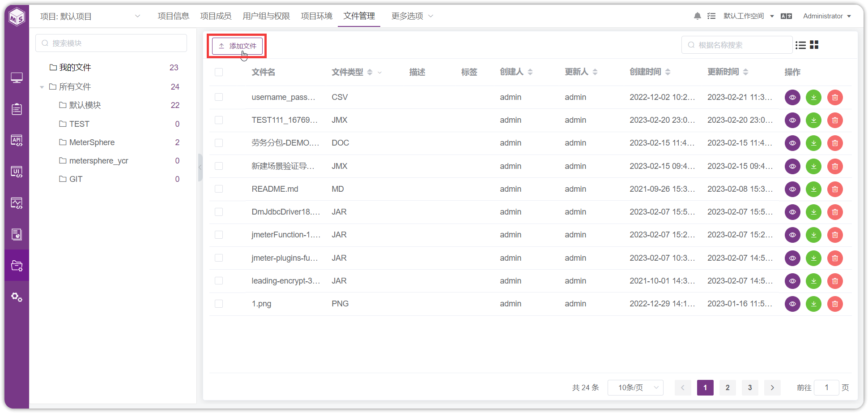Open the 项目环境 tab
Image resolution: width=868 pixels, height=413 pixels.
[x=317, y=16]
